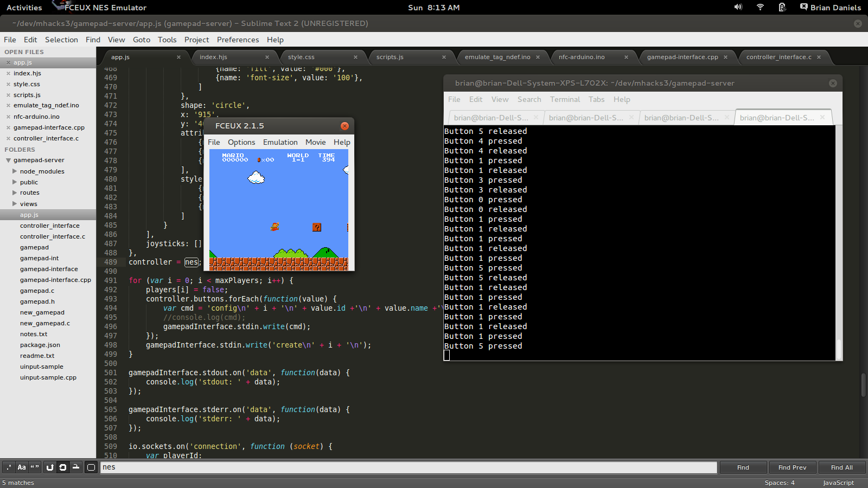This screenshot has width=868, height=488.
Task: Expand the node_modules folder
Action: (x=15, y=171)
